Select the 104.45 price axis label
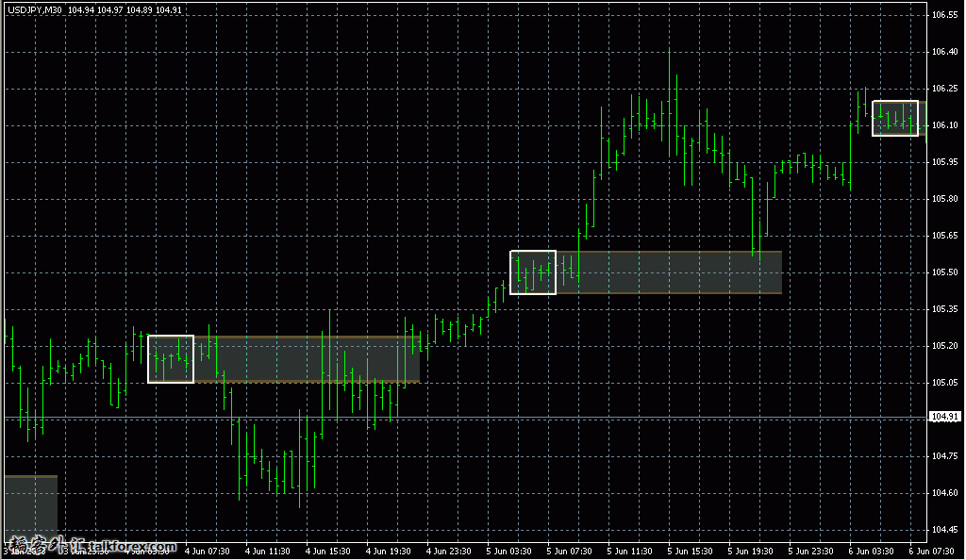The width and height of the screenshot is (966, 560). tap(944, 529)
